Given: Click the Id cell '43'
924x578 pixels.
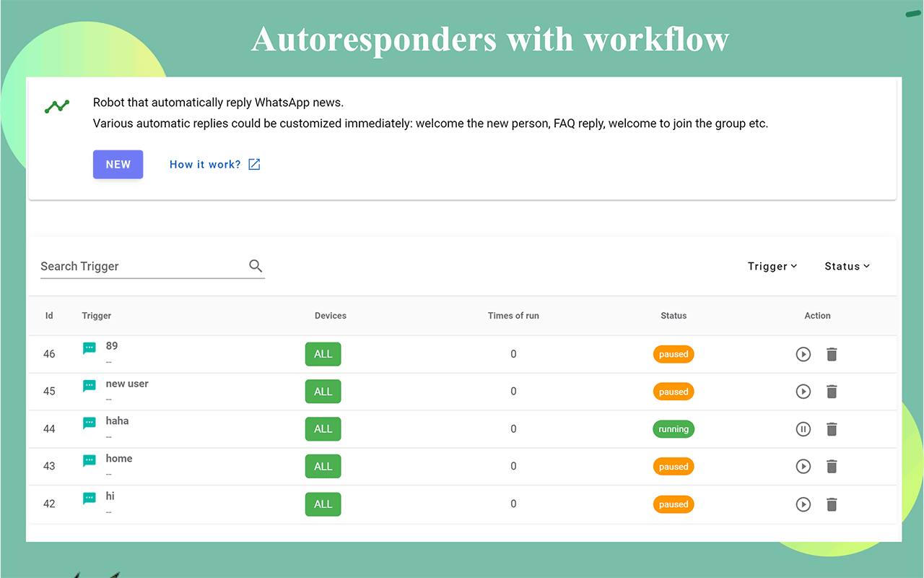Looking at the screenshot, I should tap(49, 467).
